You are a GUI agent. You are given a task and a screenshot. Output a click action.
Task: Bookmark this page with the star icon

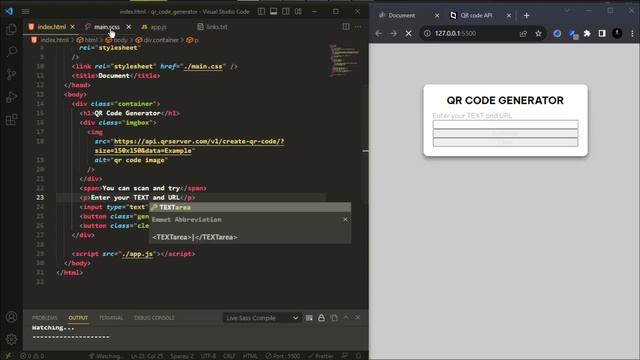pos(538,33)
